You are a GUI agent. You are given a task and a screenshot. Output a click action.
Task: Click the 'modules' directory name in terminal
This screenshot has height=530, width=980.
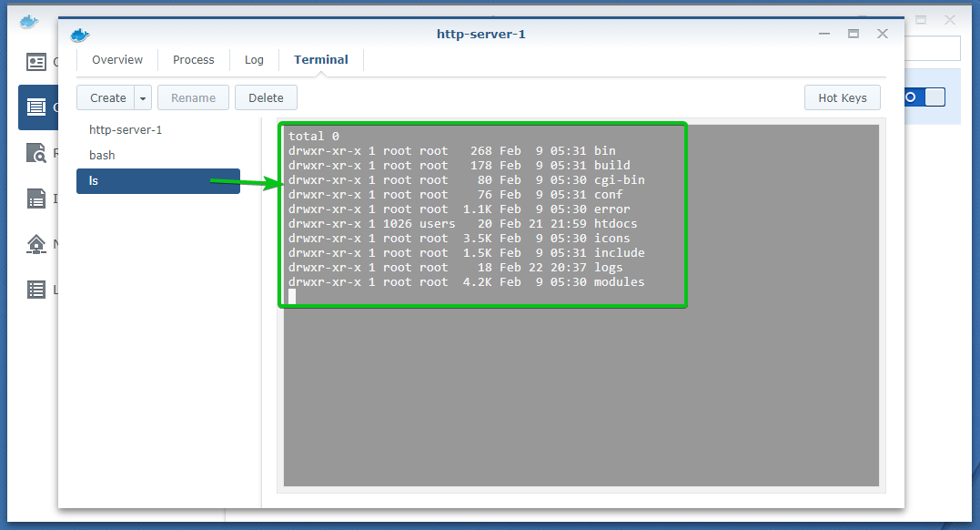pyautogui.click(x=620, y=282)
